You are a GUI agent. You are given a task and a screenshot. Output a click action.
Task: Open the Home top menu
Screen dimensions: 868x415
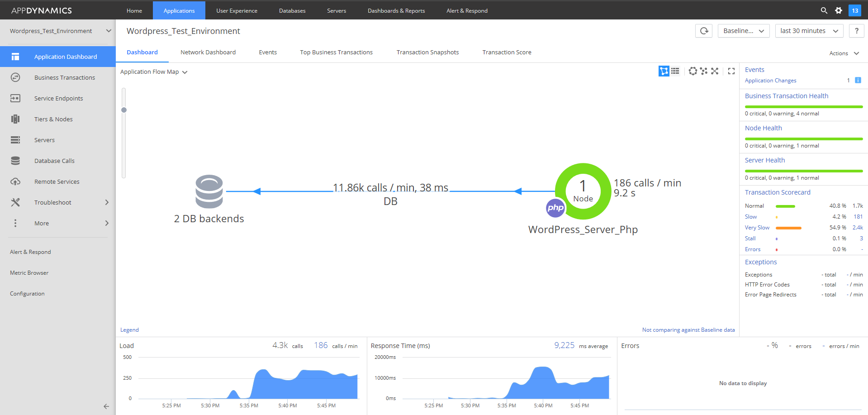[x=134, y=10]
